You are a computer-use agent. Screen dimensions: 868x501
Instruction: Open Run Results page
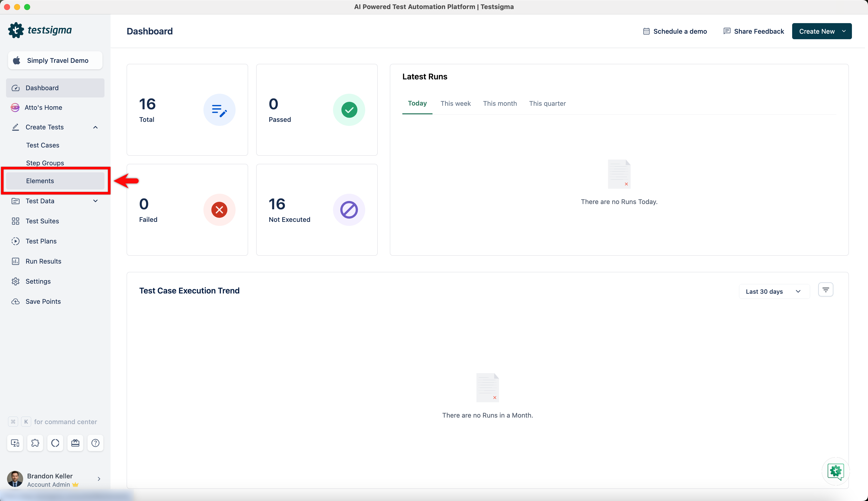point(43,261)
